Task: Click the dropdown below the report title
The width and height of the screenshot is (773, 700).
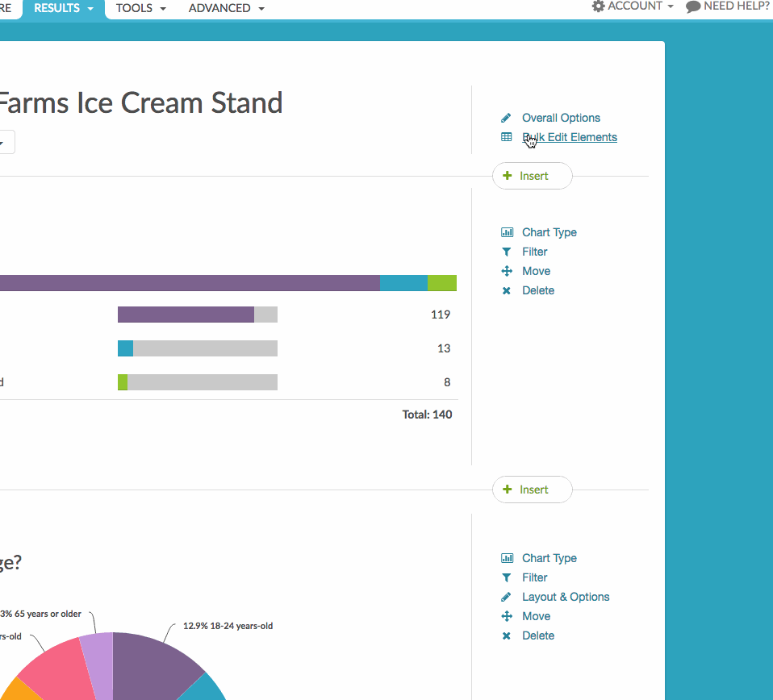Action: pyautogui.click(x=7, y=143)
